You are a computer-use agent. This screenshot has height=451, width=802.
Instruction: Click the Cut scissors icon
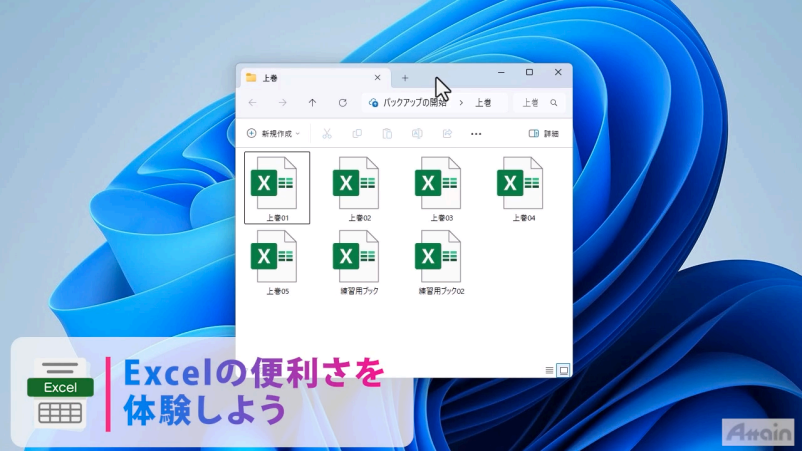click(326, 133)
